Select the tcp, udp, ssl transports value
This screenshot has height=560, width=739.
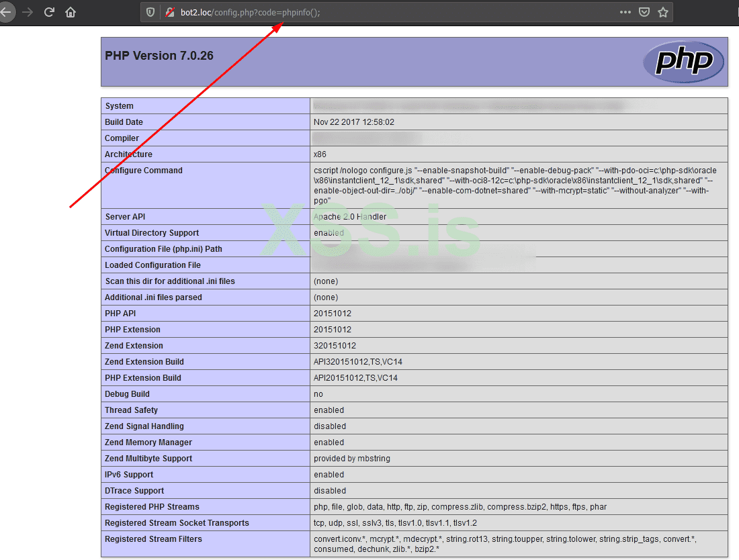(395, 523)
